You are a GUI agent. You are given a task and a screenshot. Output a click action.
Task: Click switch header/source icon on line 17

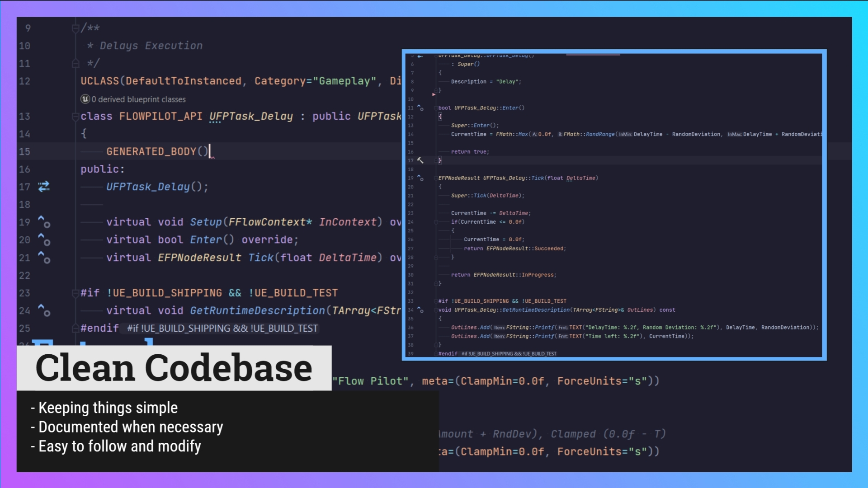(44, 187)
